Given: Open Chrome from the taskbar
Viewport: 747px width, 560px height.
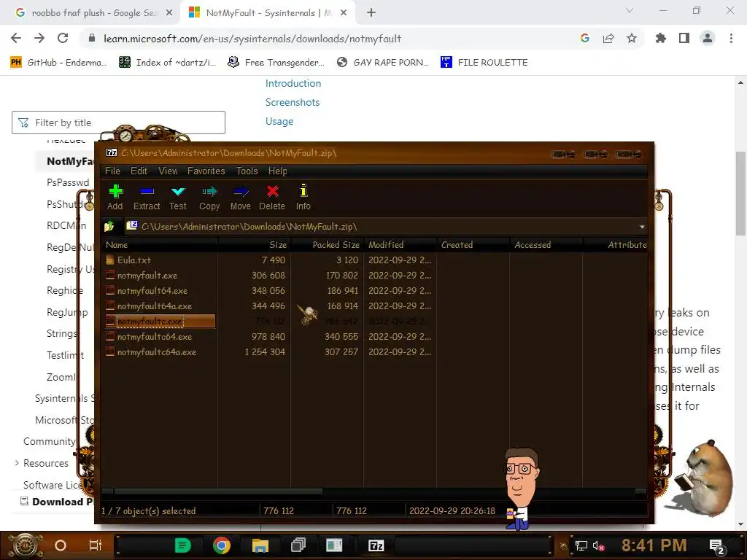Looking at the screenshot, I should pos(222,545).
